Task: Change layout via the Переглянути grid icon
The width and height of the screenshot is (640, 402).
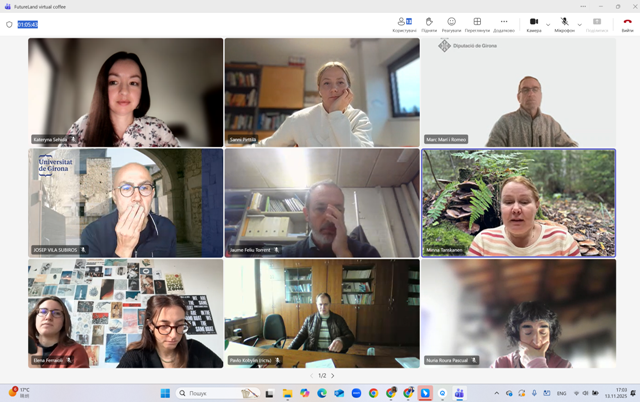Action: [477, 22]
